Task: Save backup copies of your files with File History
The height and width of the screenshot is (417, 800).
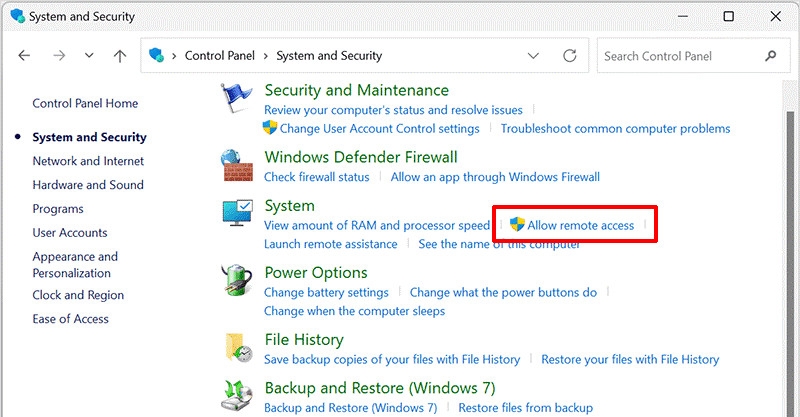Action: coord(392,359)
